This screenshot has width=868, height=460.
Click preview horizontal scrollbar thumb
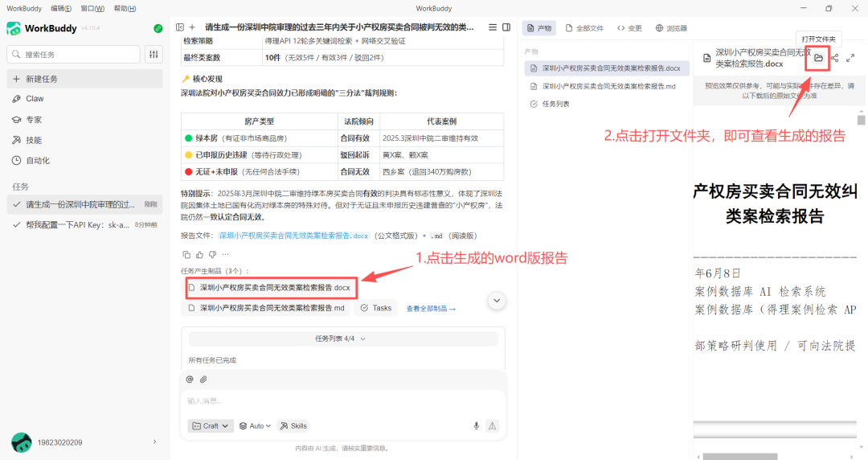(x=739, y=457)
